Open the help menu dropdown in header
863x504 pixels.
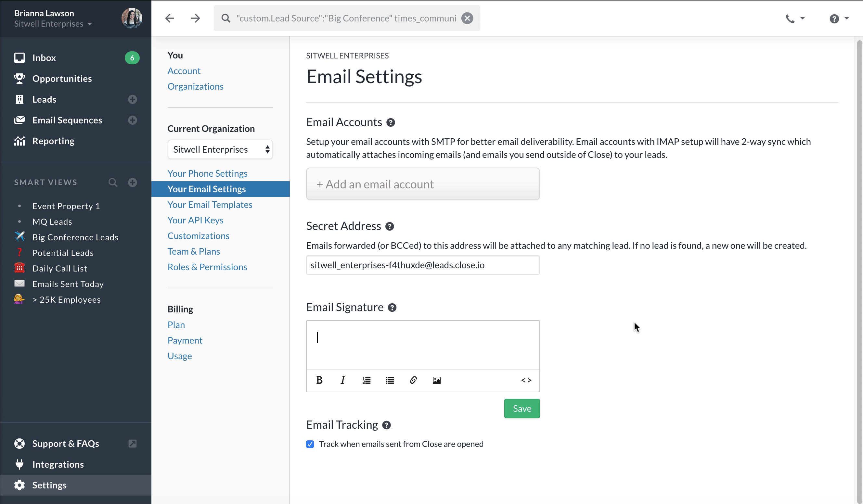[x=839, y=19]
